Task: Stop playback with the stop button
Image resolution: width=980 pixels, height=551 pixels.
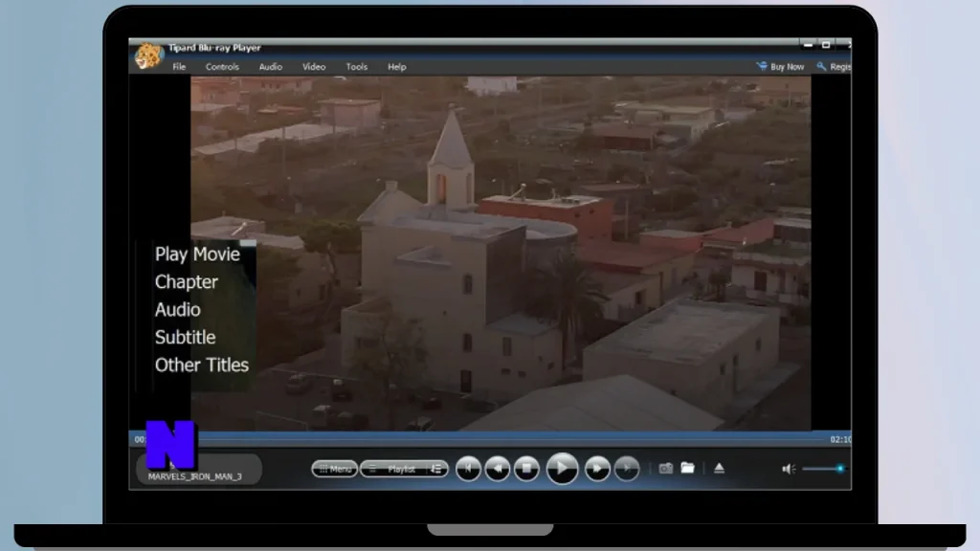Action: point(526,468)
